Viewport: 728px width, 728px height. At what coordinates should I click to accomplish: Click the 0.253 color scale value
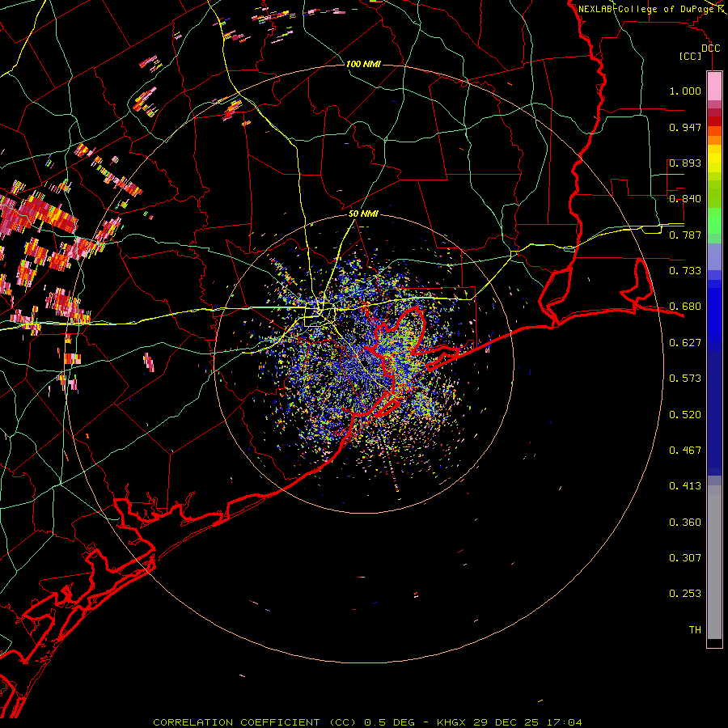pos(685,594)
